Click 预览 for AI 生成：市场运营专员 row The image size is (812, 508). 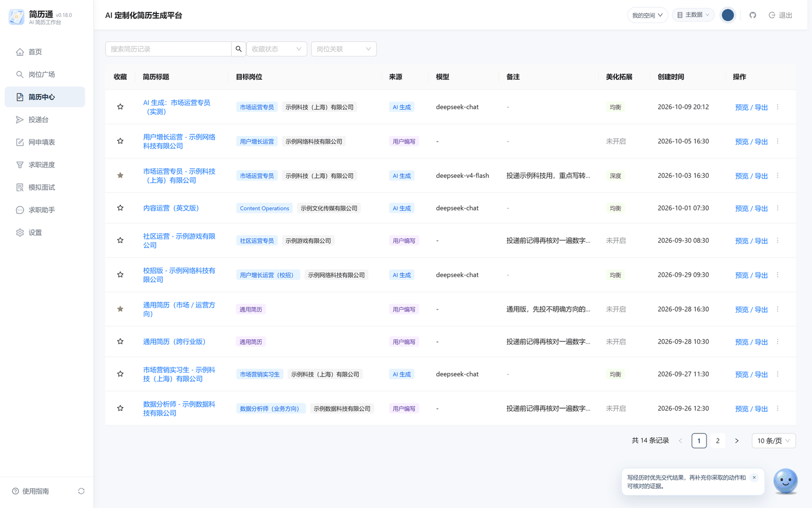pos(742,107)
